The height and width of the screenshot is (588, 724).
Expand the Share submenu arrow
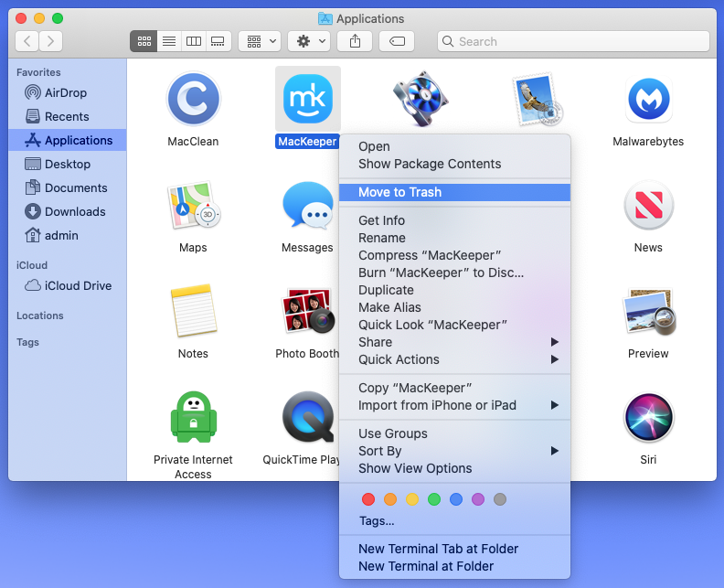pos(555,342)
